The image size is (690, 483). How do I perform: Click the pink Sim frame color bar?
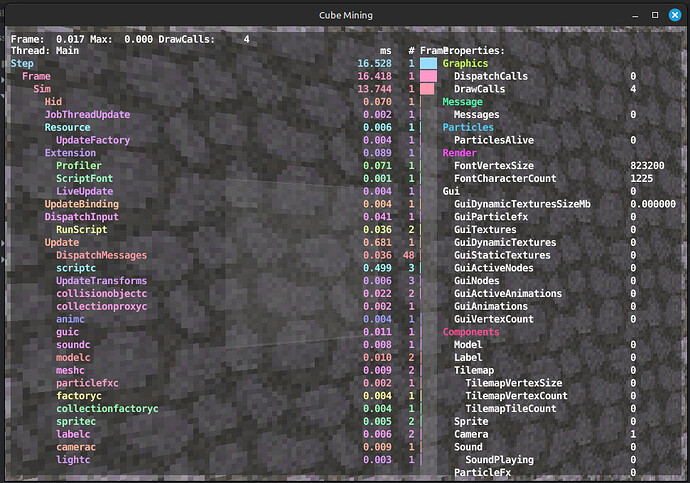428,89
